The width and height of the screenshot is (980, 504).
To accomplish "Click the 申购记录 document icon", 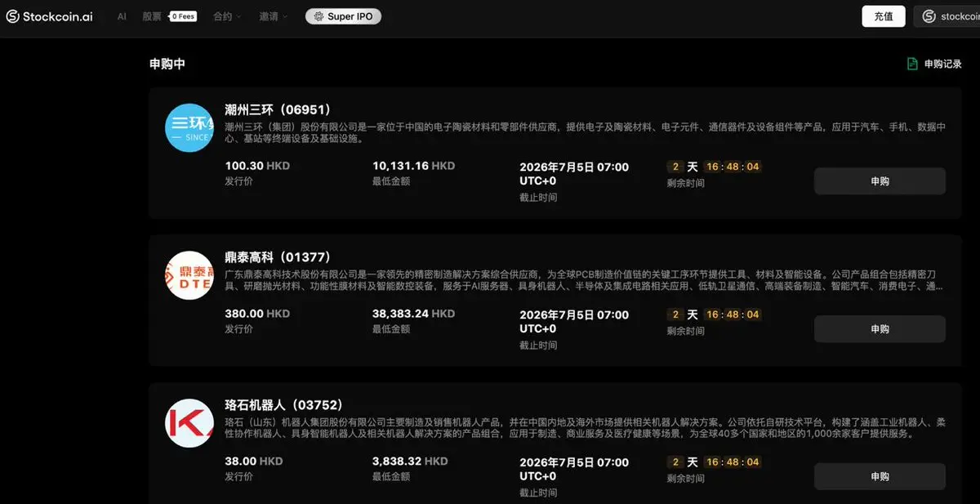I will [x=912, y=64].
